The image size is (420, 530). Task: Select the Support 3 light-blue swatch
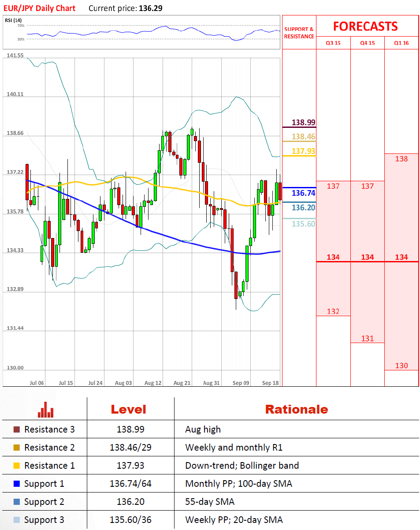[17, 520]
